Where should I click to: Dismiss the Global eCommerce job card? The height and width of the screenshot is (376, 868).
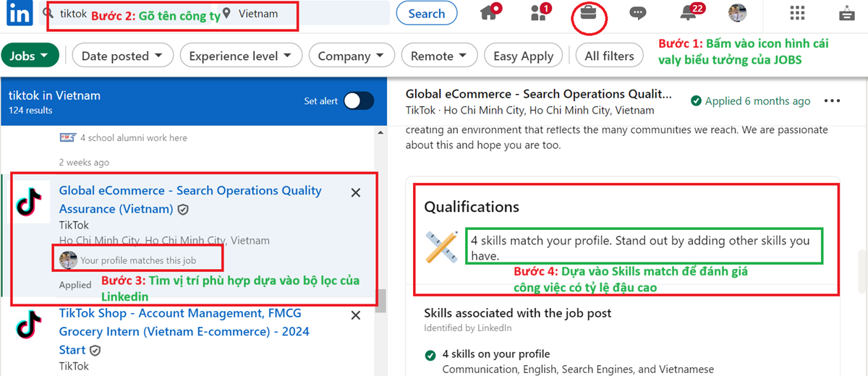point(355,192)
